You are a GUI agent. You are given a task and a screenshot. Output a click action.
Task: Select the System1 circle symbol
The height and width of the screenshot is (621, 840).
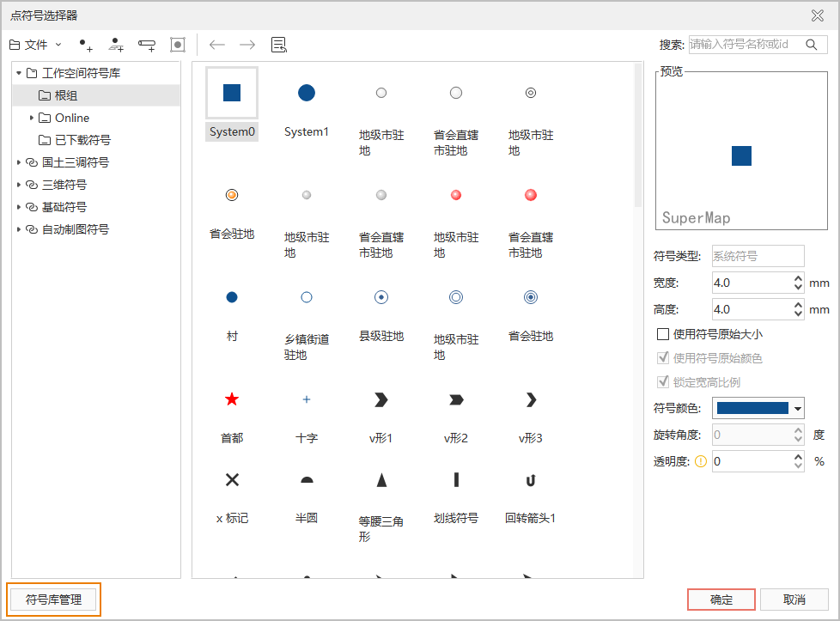[307, 93]
